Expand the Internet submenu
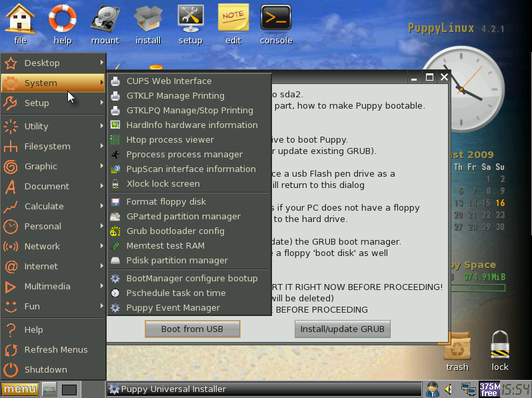The image size is (532, 398). coord(53,267)
